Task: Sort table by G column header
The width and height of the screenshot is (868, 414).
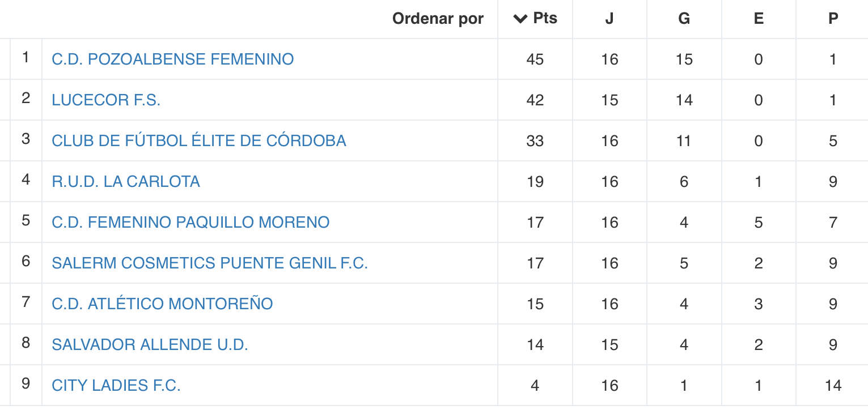Action: pos(684,19)
